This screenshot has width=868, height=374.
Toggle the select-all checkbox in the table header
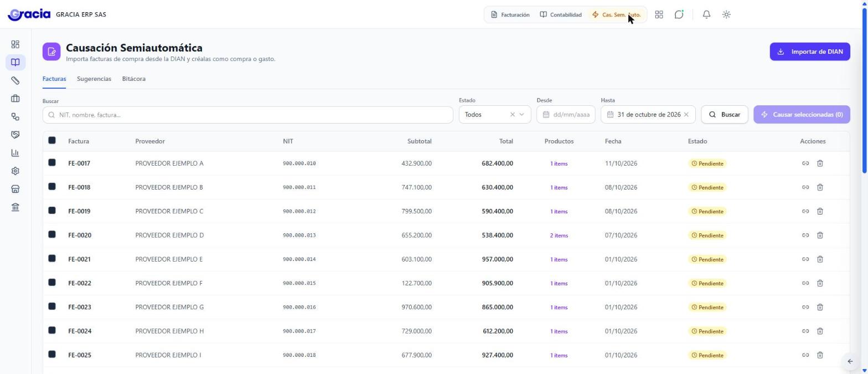[52, 141]
